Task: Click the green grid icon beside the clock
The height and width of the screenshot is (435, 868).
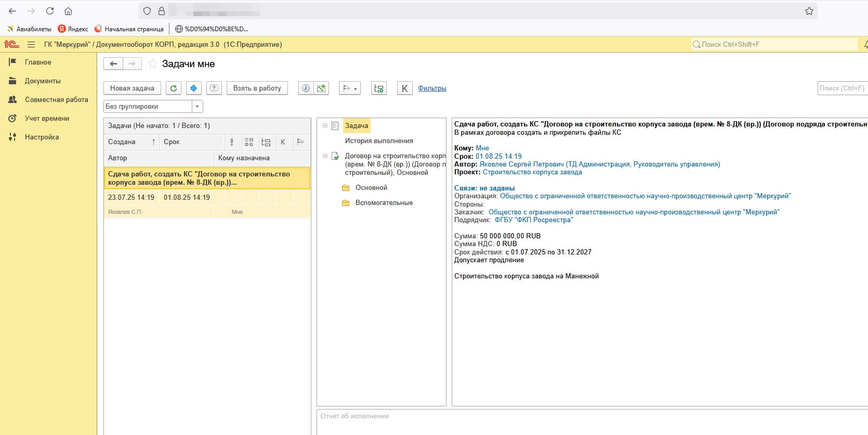Action: click(322, 88)
